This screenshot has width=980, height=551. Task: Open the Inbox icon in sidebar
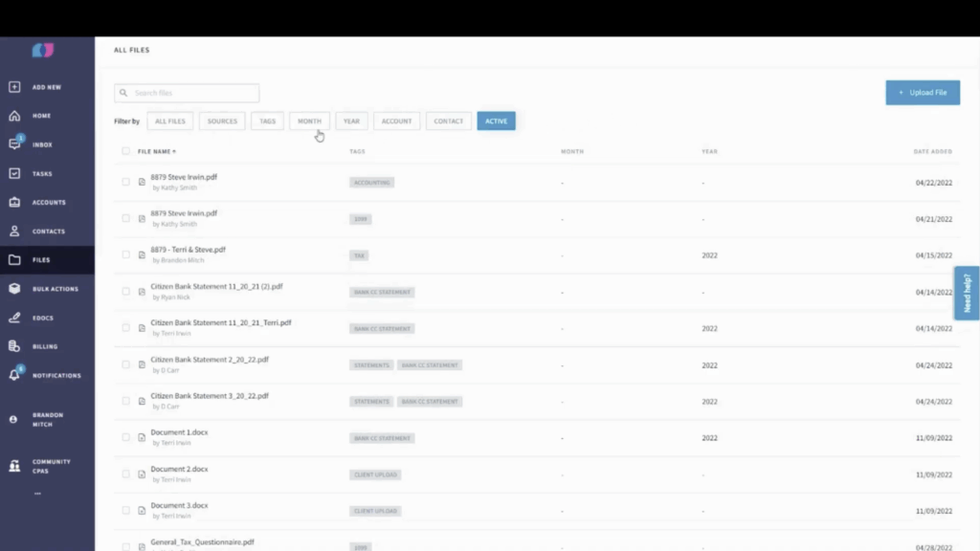(14, 144)
